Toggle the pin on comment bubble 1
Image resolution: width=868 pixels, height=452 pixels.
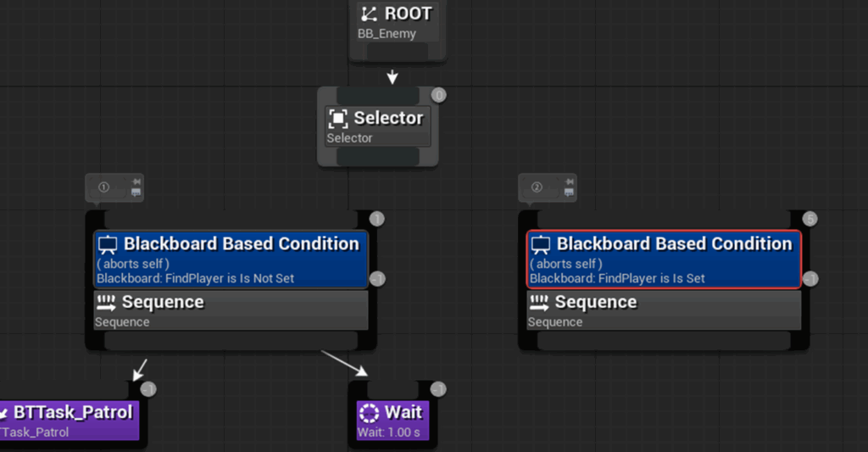[136, 182]
